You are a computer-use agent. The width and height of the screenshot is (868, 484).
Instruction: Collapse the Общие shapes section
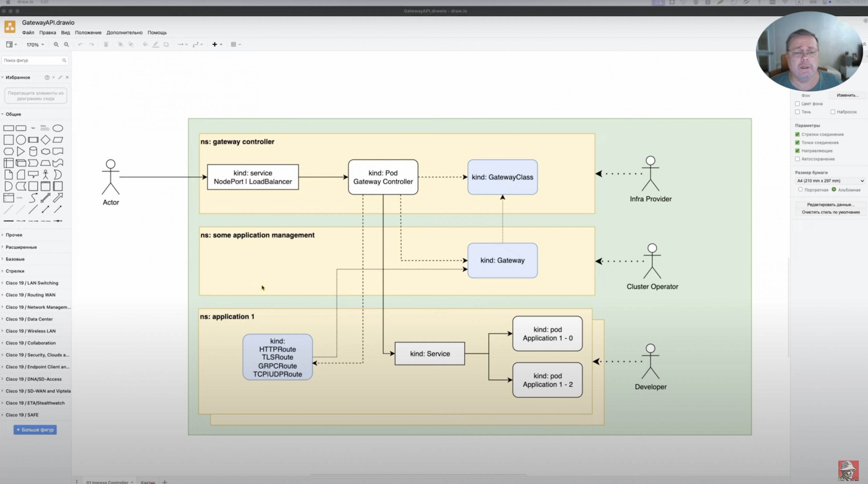click(13, 114)
